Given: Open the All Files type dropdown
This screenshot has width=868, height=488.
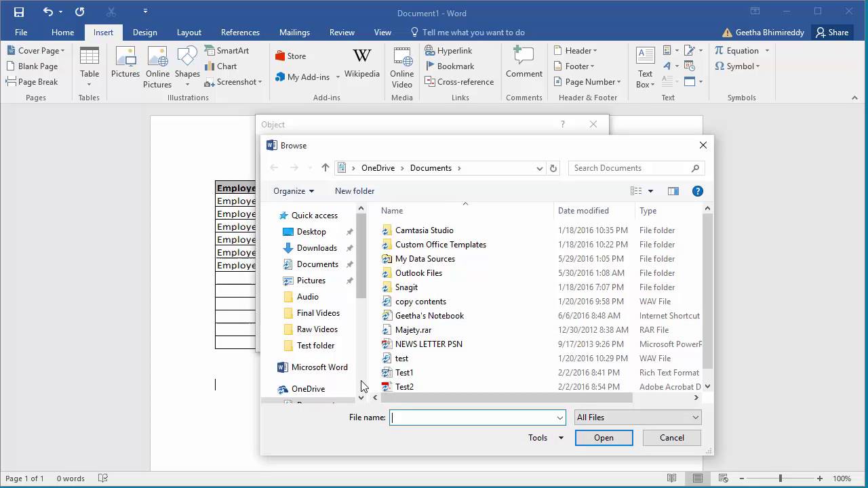Looking at the screenshot, I should [637, 418].
